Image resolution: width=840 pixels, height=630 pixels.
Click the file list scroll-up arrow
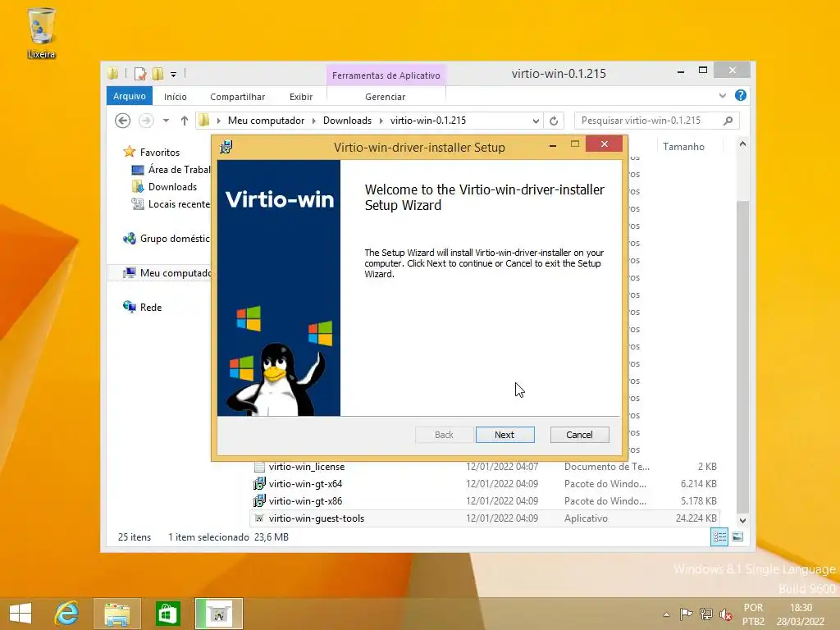tap(742, 144)
